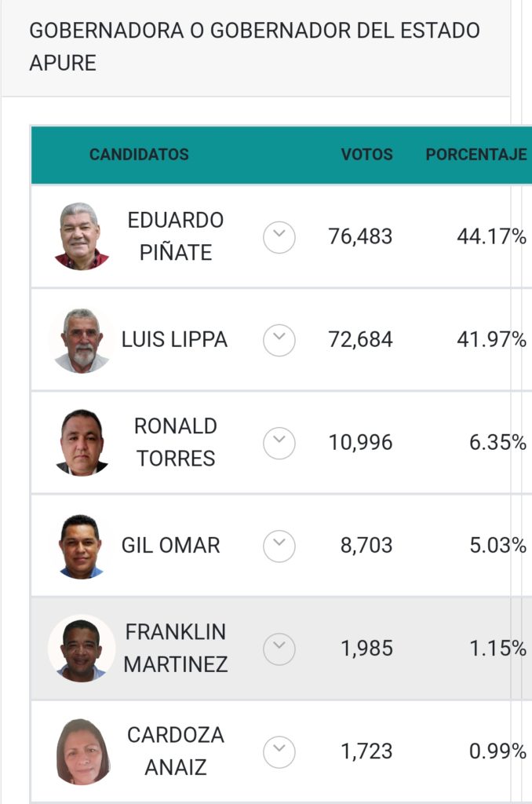This screenshot has height=804, width=532.
Task: Expand Eduardo Piñate vote details chevron
Action: pyautogui.click(x=279, y=237)
